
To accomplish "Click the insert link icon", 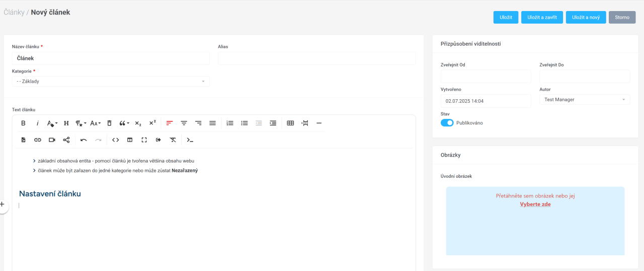I will click(38, 140).
